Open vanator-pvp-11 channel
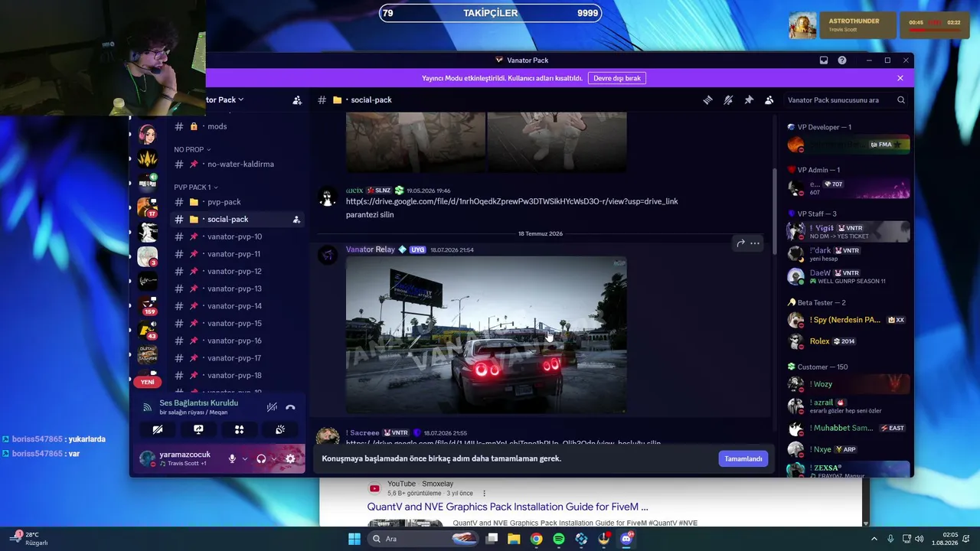The width and height of the screenshot is (980, 551). (237, 254)
